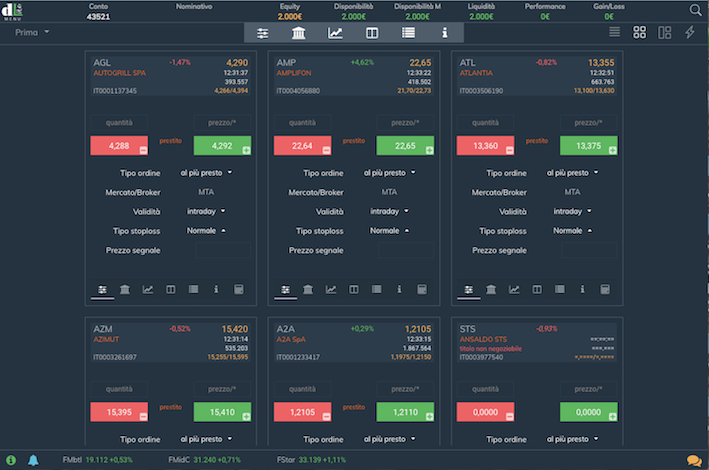Viewport: 709px width, 470px height.
Task: Expand AMP Tipo ordine dropdown
Action: point(389,173)
